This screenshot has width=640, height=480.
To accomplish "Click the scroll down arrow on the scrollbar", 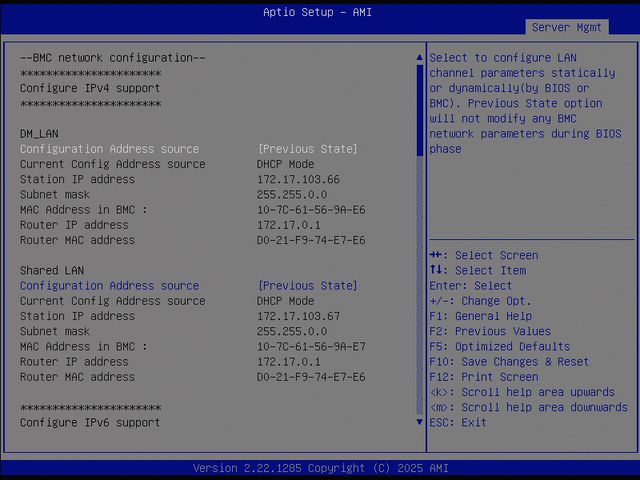I will 419,422.
